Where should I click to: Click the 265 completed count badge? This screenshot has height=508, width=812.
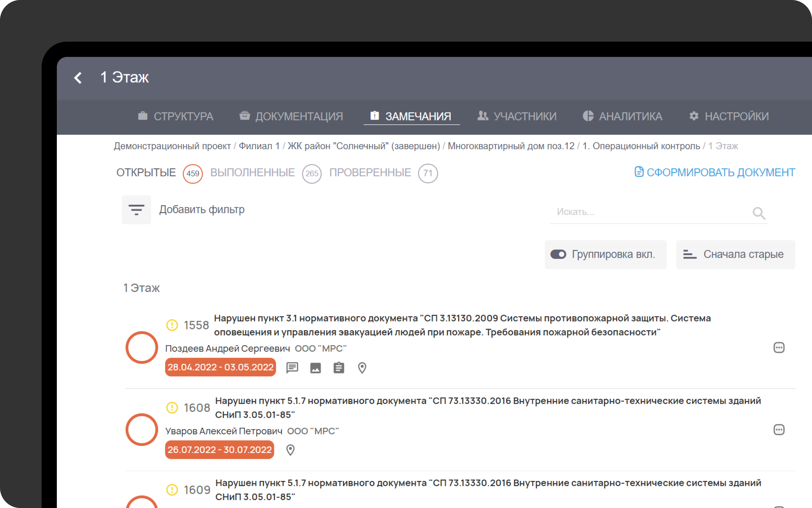click(x=312, y=173)
